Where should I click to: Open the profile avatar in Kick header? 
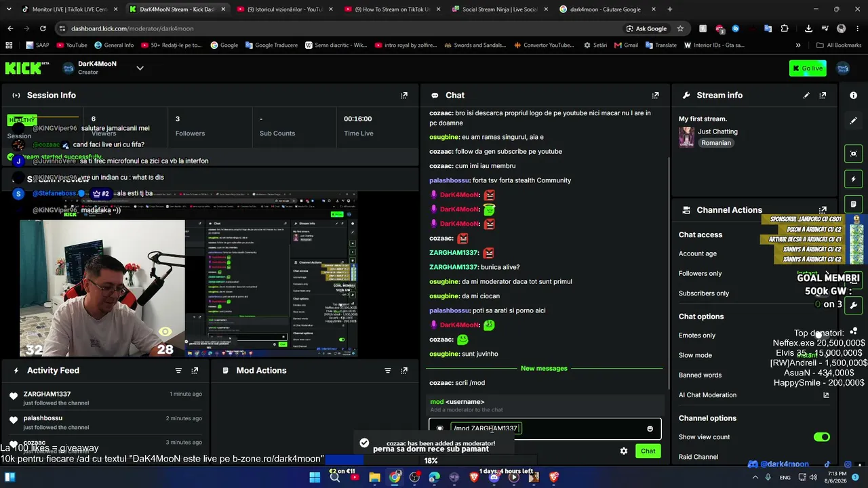tap(843, 68)
